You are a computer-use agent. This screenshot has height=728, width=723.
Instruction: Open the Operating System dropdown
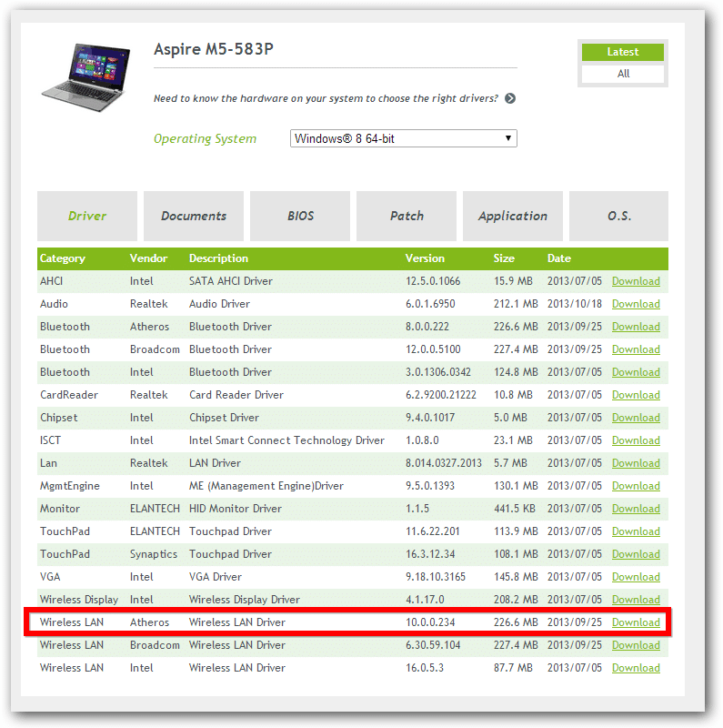point(404,138)
